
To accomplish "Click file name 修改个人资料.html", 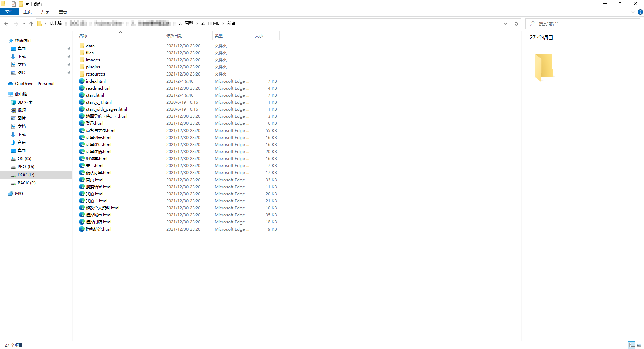I will [103, 208].
